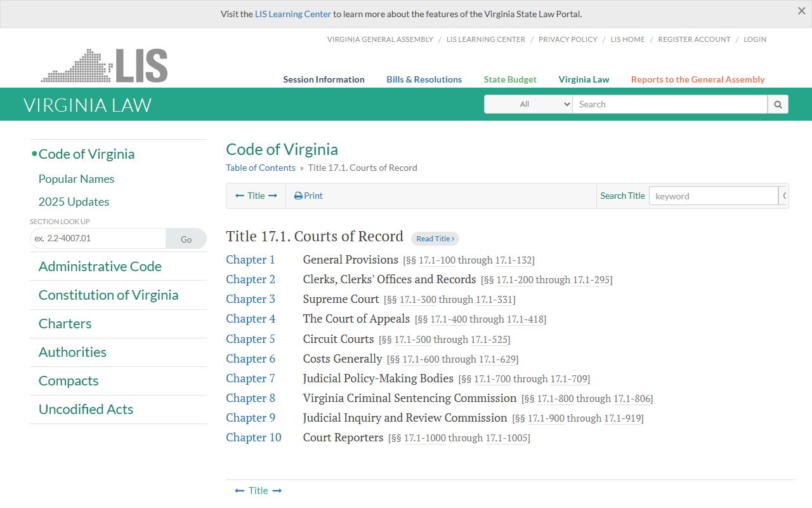Click the LIS logo
This screenshot has height=508, width=812.
tap(105, 65)
